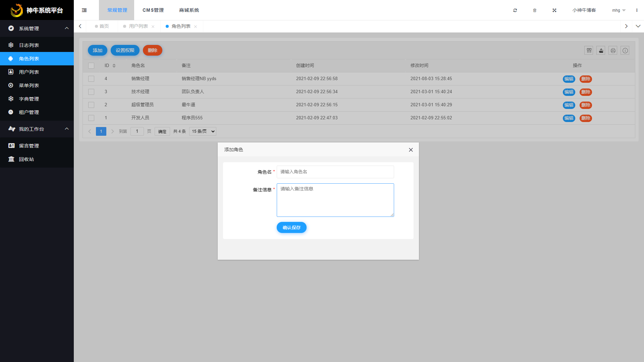Open the export data icon above the table
644x362 pixels.
pyautogui.click(x=601, y=50)
